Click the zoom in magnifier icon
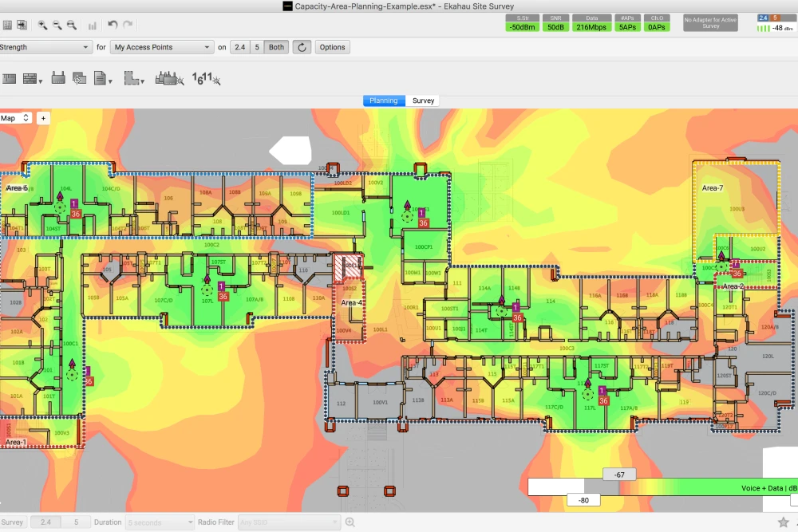This screenshot has height=532, width=798. point(42,26)
